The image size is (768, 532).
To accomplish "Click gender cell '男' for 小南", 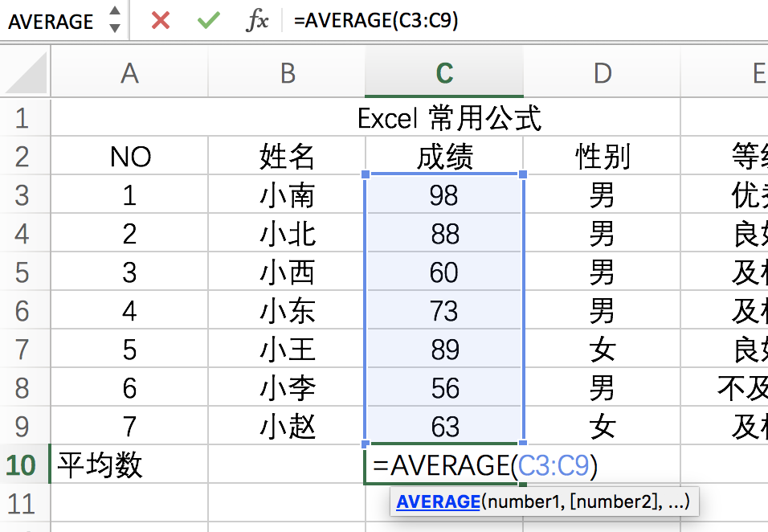I will pos(602,194).
